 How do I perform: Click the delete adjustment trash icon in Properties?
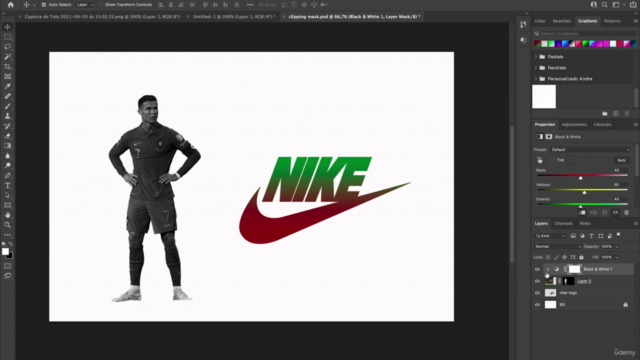click(627, 213)
